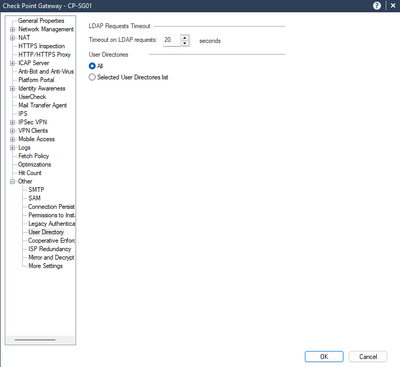Viewport: 400px width, 367px height.
Task: Select Mobile Access item
Action: [x=36, y=139]
